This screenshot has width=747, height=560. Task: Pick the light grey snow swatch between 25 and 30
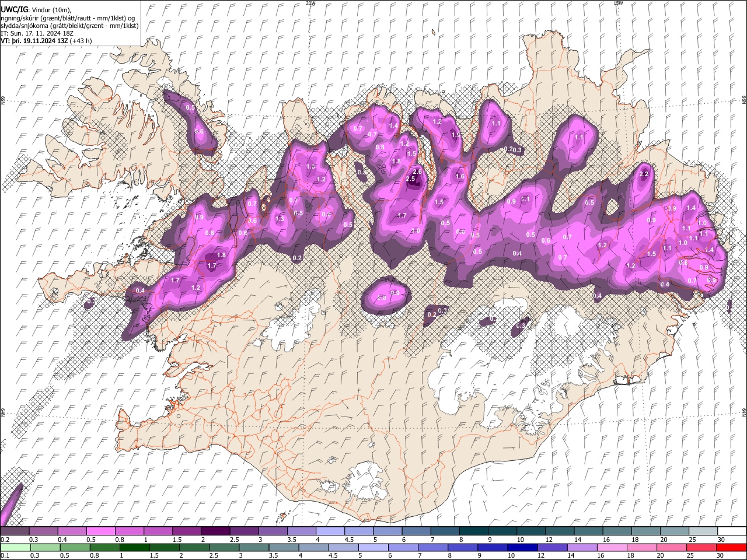pyautogui.click(x=702, y=531)
